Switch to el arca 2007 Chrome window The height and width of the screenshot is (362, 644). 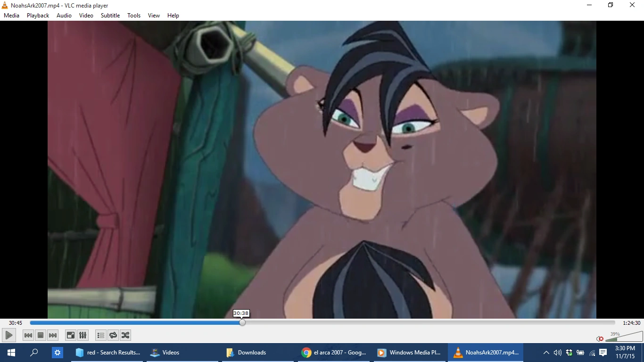click(x=335, y=353)
